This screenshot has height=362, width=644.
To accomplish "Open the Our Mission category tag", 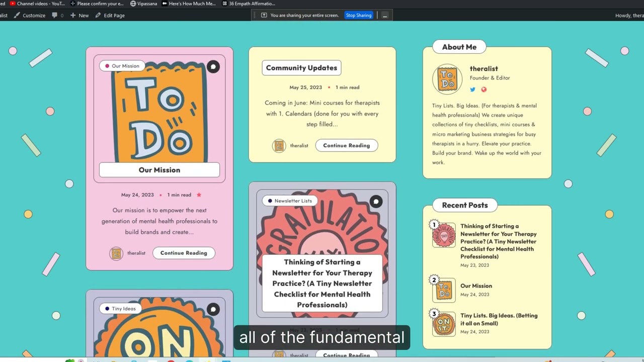I will tap(122, 66).
